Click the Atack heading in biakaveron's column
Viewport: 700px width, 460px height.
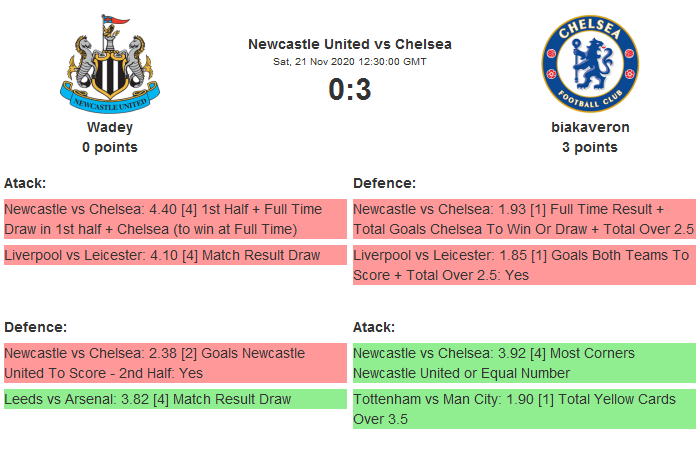tap(374, 327)
